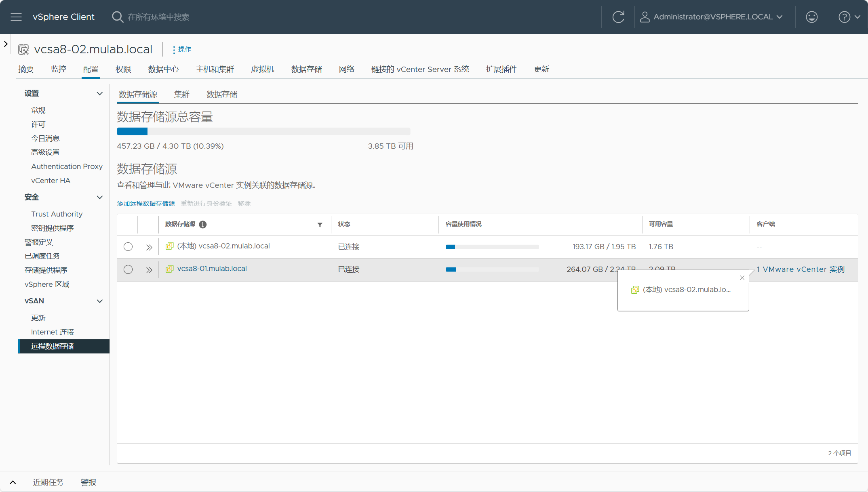Expand details of vcsa8-01.mulab.local row

149,269
